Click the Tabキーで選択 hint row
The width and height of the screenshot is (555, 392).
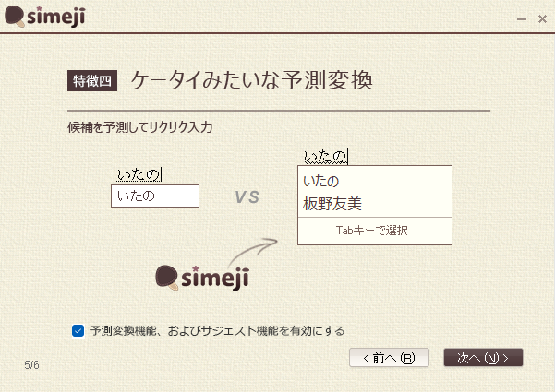374,231
